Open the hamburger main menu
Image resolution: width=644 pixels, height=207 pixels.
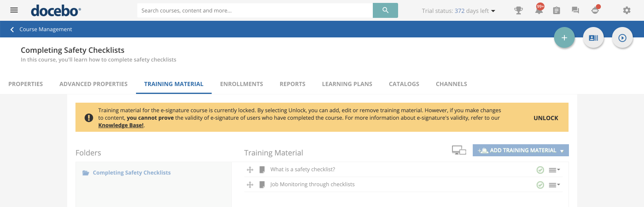coord(14,10)
